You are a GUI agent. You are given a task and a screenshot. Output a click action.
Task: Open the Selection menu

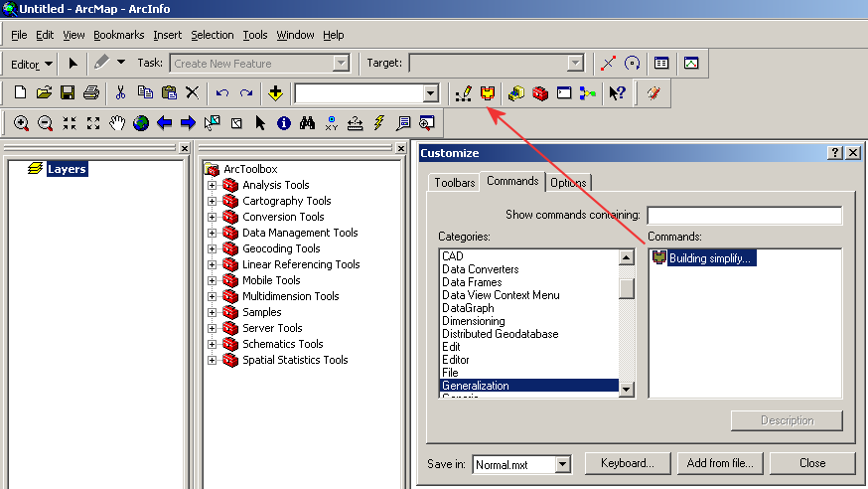212,35
